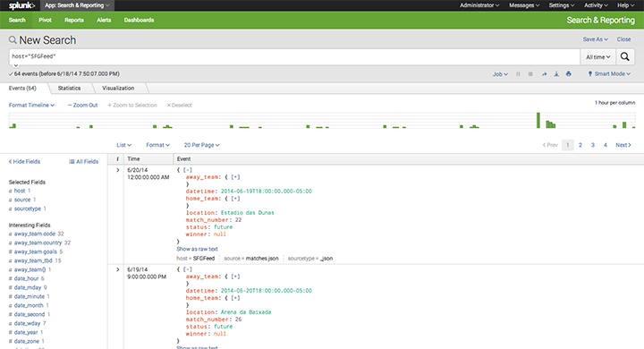
Task: Open Activity menu
Action: (x=596, y=5)
